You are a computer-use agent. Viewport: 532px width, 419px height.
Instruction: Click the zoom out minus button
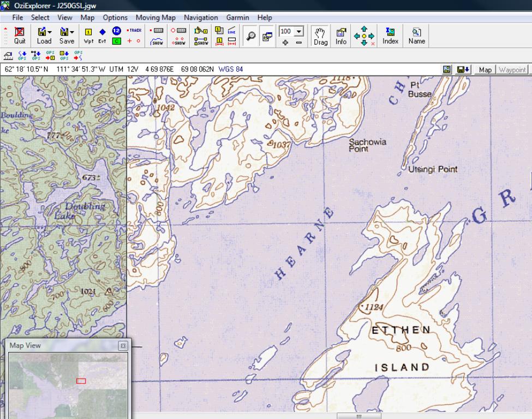click(299, 43)
